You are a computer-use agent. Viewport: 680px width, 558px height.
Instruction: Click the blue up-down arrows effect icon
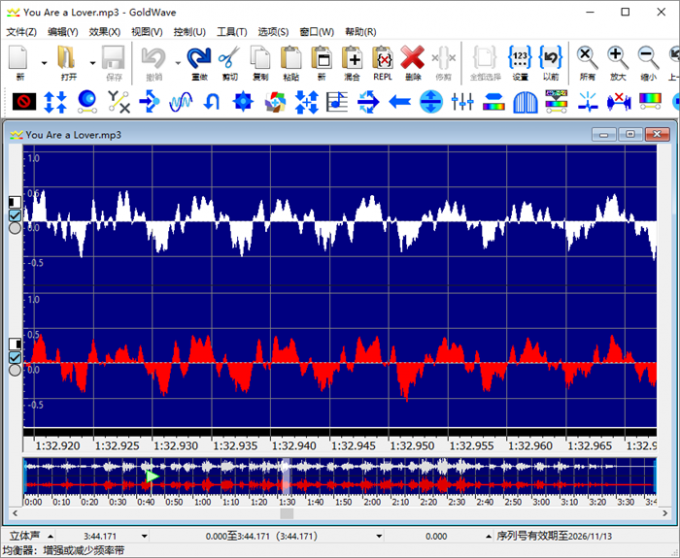56,102
